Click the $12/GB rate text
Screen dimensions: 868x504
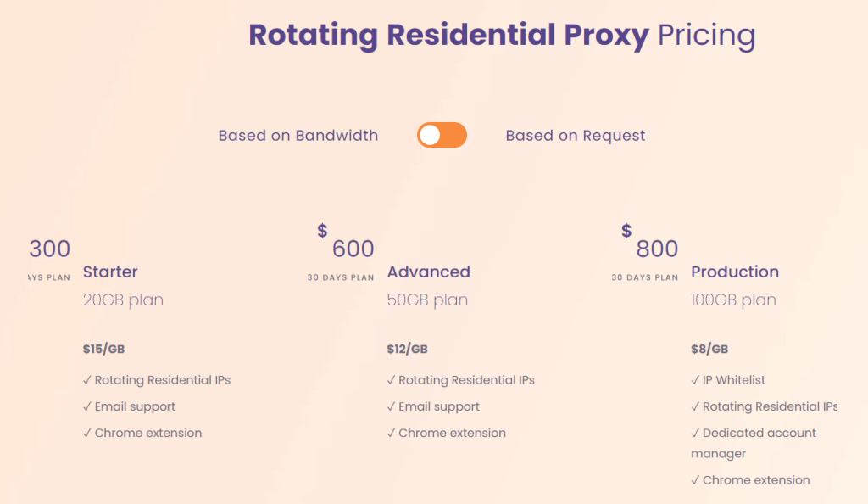pyautogui.click(x=407, y=349)
